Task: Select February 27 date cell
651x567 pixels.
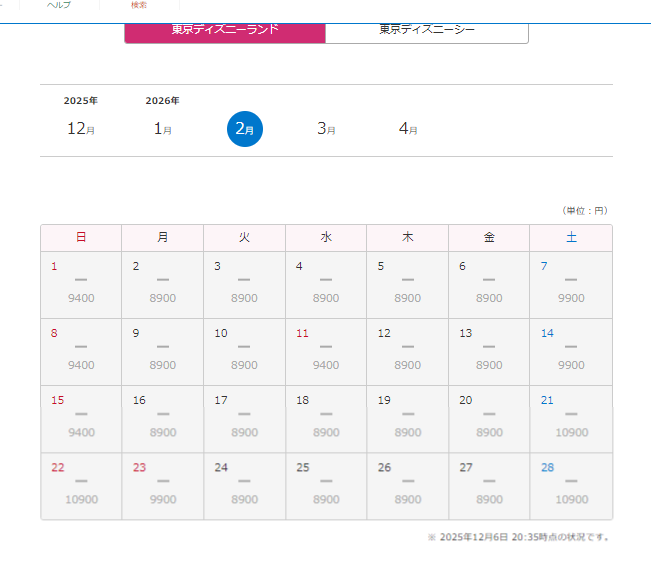Action: point(489,486)
